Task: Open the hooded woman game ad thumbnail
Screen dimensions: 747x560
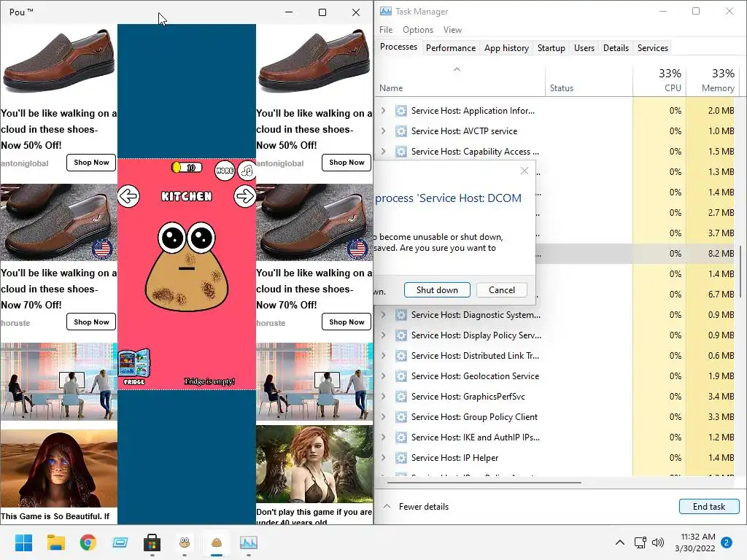Action: 58,468
